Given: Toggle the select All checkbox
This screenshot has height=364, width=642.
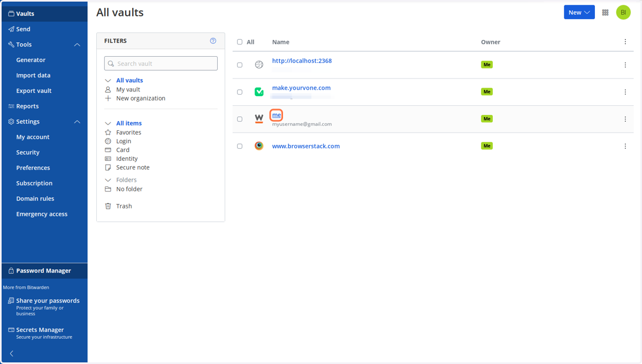Looking at the screenshot, I should coord(240,42).
